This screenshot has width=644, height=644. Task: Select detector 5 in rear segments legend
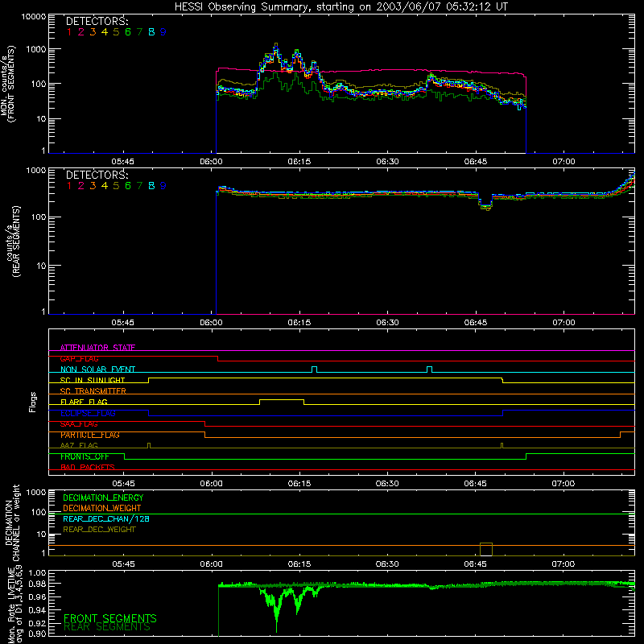coord(116,186)
